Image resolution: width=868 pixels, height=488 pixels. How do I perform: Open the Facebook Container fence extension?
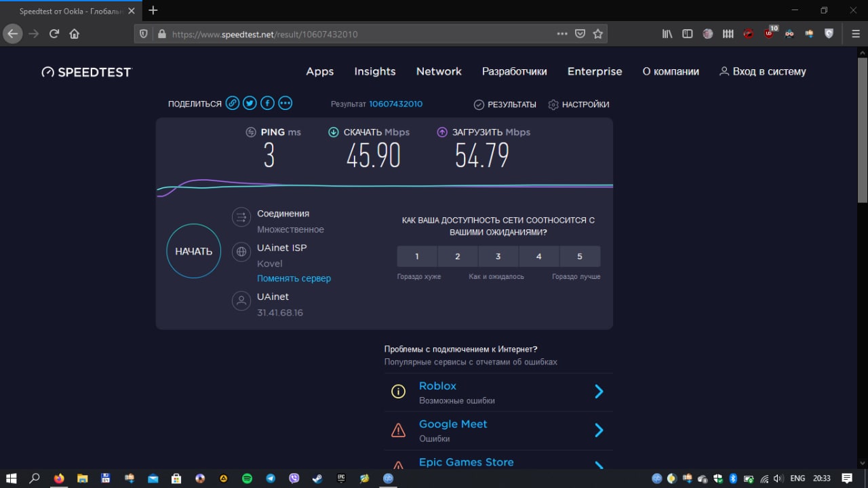coord(728,34)
